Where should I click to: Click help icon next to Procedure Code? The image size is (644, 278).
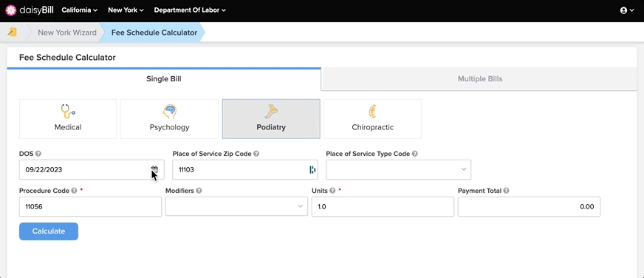click(x=74, y=191)
